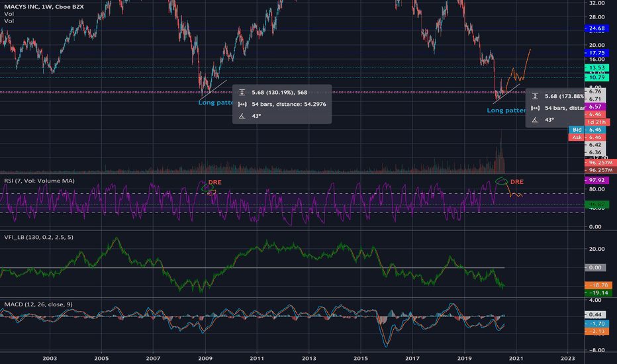Click the -8.00 MACD scale label
This screenshot has width=617, height=364.
point(596,350)
